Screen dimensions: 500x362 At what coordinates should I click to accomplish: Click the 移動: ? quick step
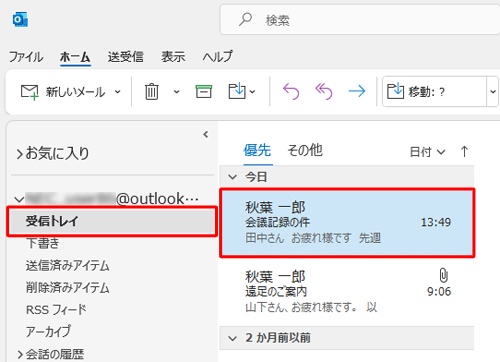point(434,92)
